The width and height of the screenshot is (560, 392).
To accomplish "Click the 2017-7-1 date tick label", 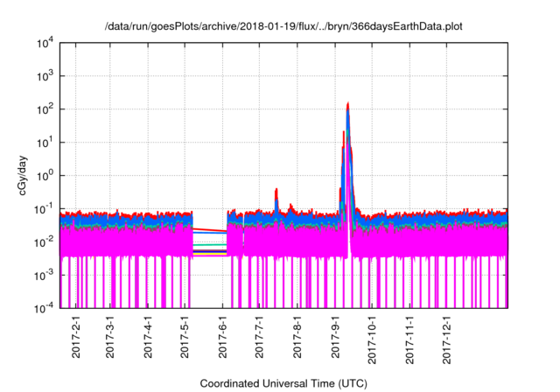I will click(259, 337).
